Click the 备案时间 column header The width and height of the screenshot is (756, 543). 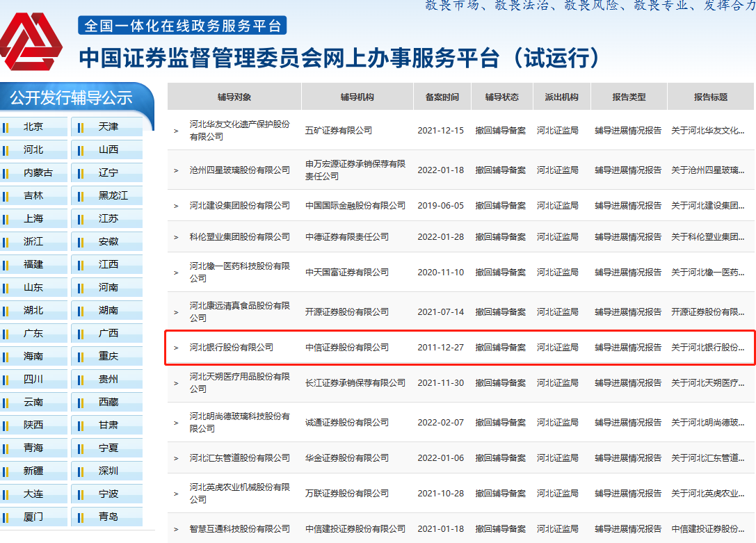pyautogui.click(x=442, y=97)
